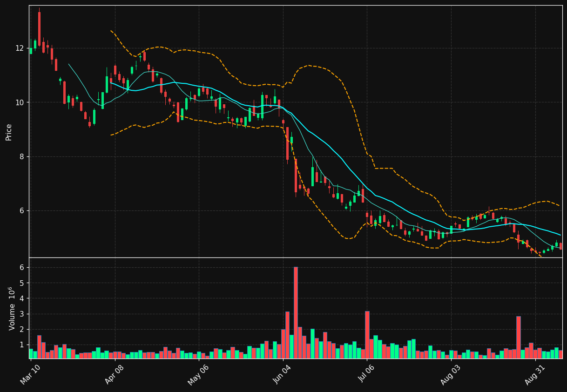Click the volume axis value 1
Image resolution: width=567 pixels, height=392 pixels.
(22, 345)
